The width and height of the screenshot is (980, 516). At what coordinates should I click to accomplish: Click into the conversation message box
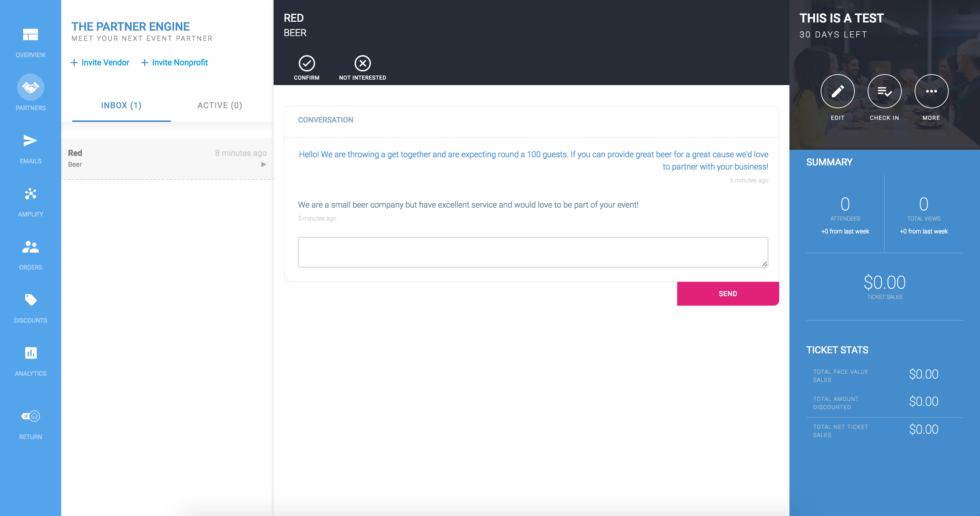pyautogui.click(x=533, y=252)
